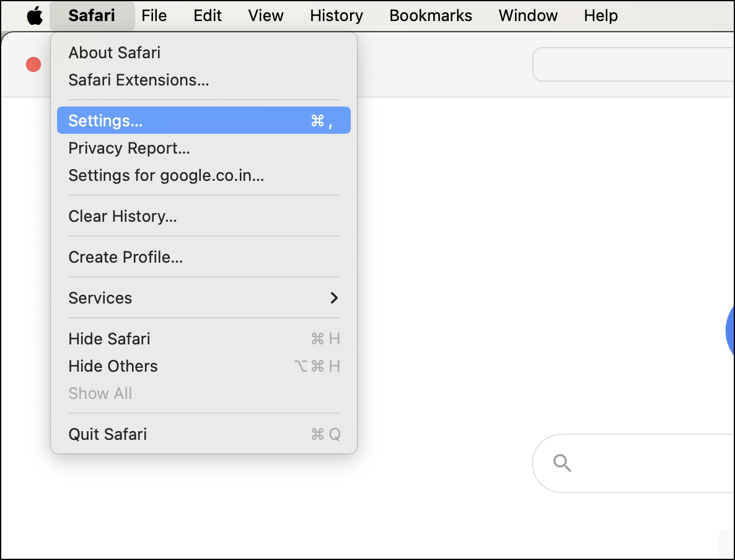Select About Safari
The width and height of the screenshot is (735, 560).
point(203,53)
